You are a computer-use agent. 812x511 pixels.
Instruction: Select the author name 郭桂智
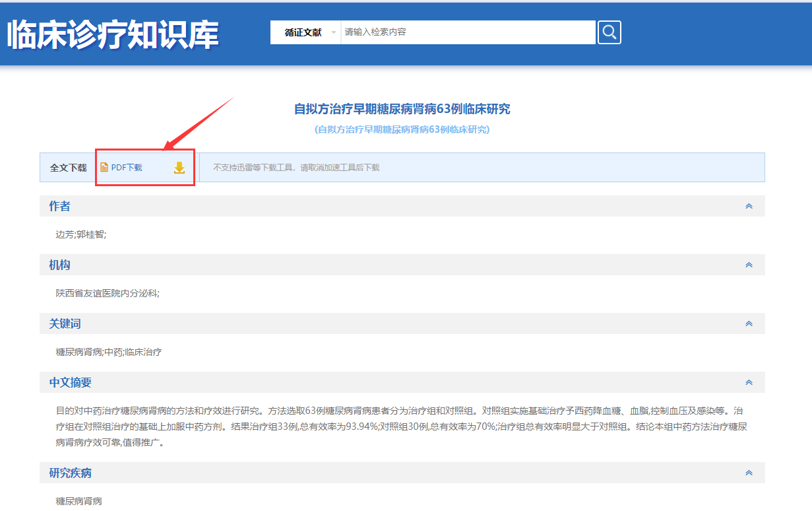tap(90, 234)
